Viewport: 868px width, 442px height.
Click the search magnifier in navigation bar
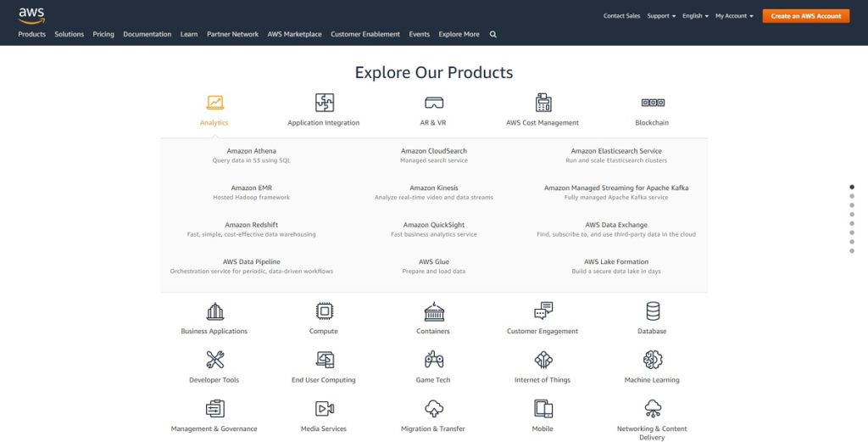click(493, 35)
